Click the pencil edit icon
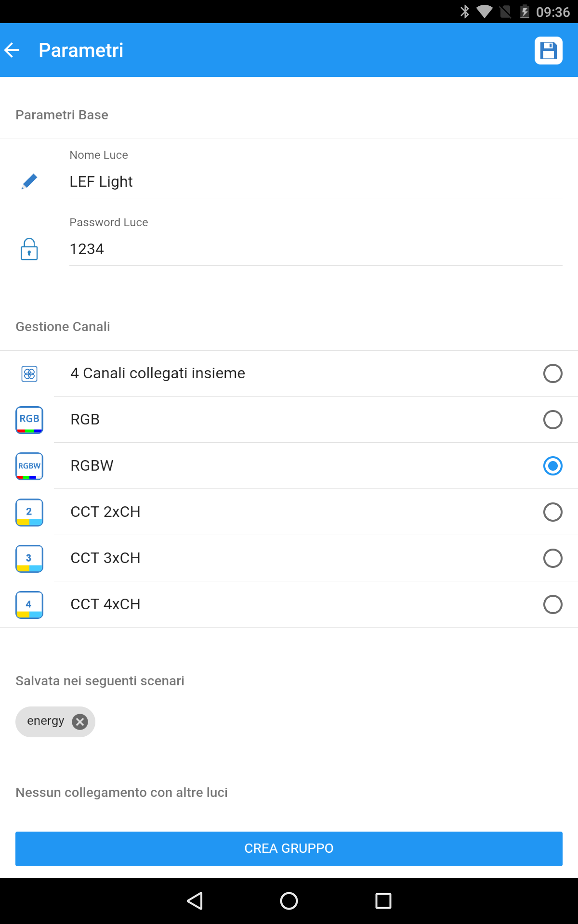This screenshot has width=578, height=924. tap(29, 181)
